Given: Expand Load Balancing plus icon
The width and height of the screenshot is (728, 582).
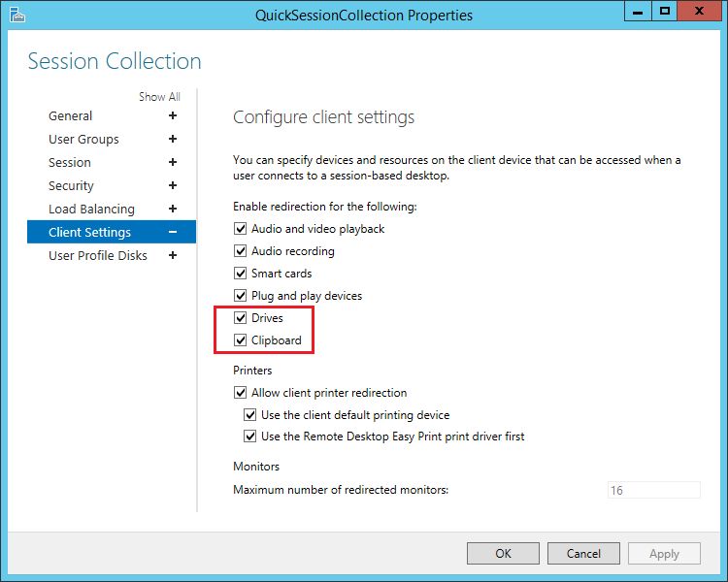Looking at the screenshot, I should pyautogui.click(x=173, y=209).
